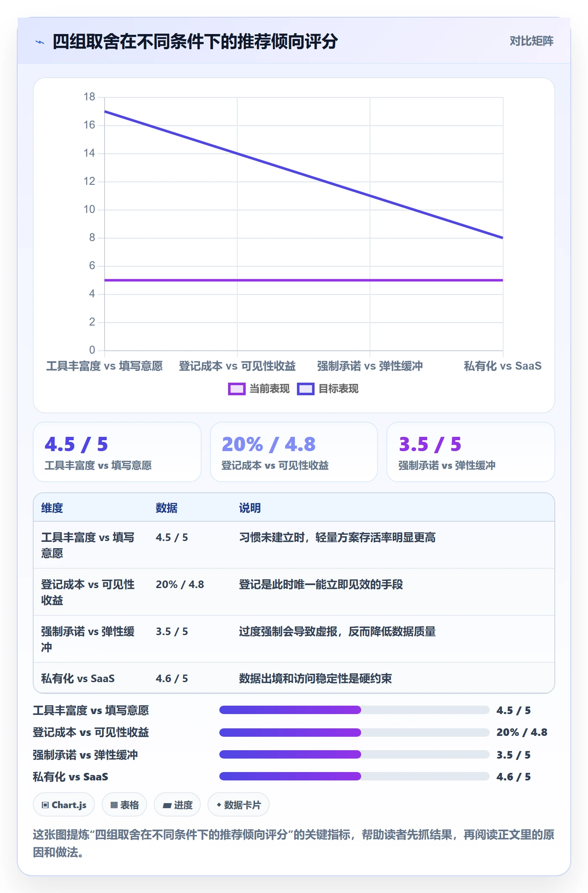Image resolution: width=588 pixels, height=893 pixels.
Task: Click the chart title 四组取舍在不同条件下的推荐倾向评分
Action: [x=195, y=42]
